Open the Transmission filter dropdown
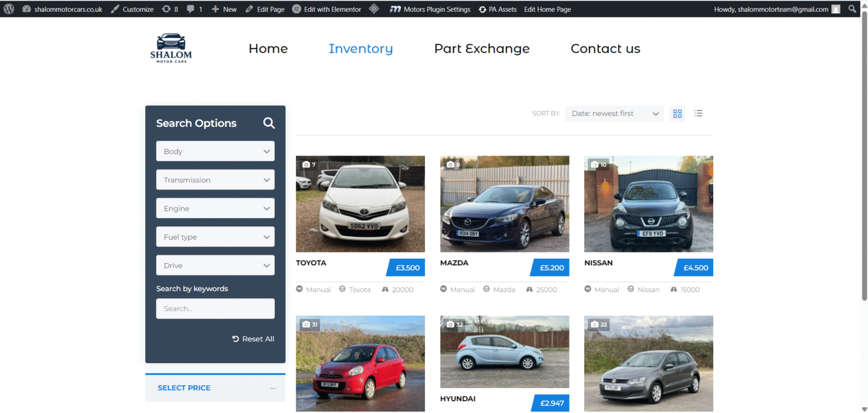 point(215,179)
